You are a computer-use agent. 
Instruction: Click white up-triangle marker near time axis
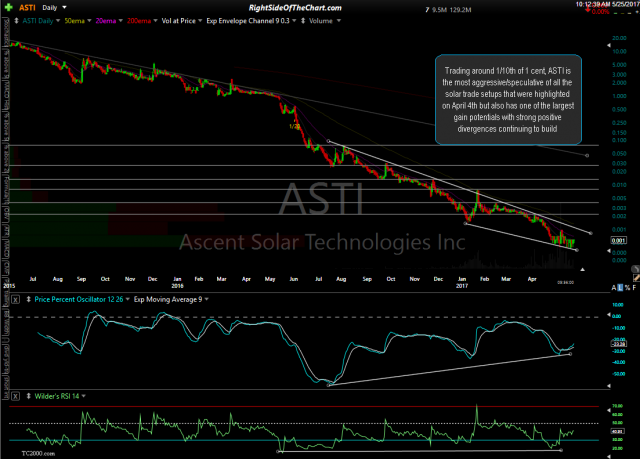pos(582,269)
